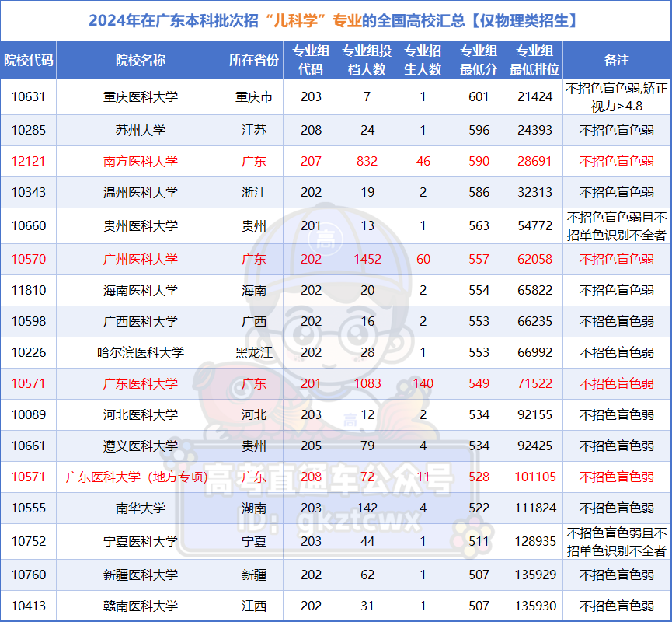Select the 院校名称 column header

[x=140, y=61]
